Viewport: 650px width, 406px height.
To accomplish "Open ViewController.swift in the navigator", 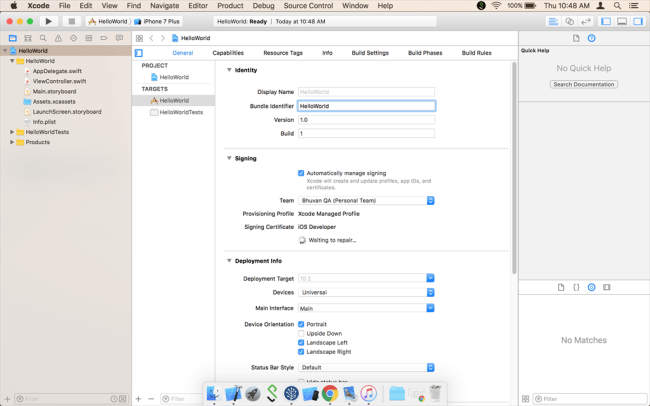I will click(x=59, y=81).
